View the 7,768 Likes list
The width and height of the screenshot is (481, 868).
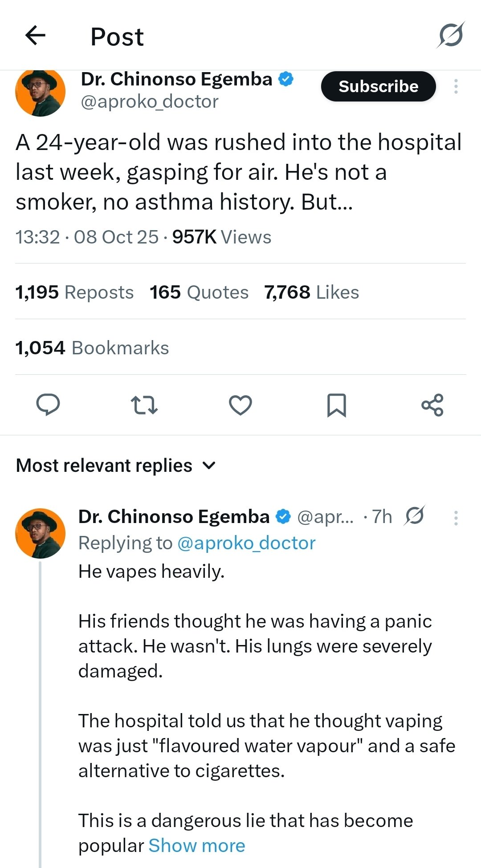coord(311,292)
